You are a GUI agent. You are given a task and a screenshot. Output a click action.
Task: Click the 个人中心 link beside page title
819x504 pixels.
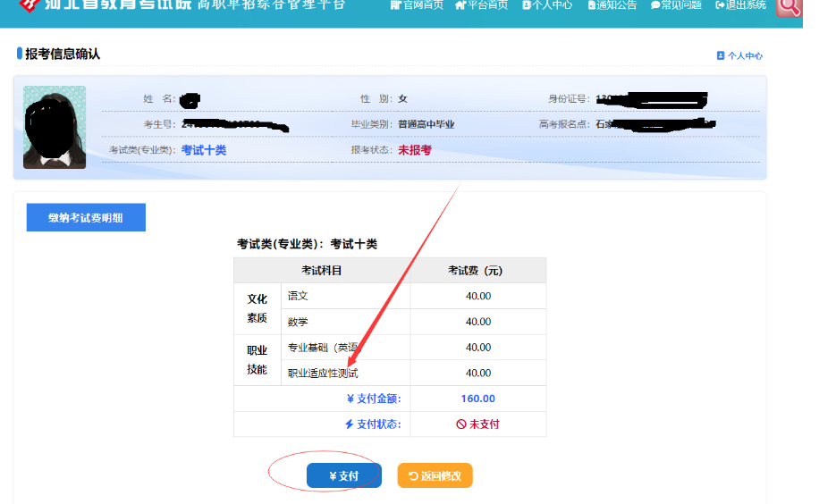coord(739,55)
